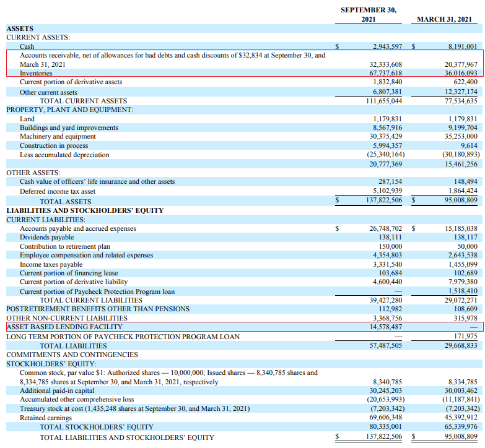485x448 pixels.
Task: Select accumulated other comprehensive loss (20,653,993)
Action: pos(386,399)
